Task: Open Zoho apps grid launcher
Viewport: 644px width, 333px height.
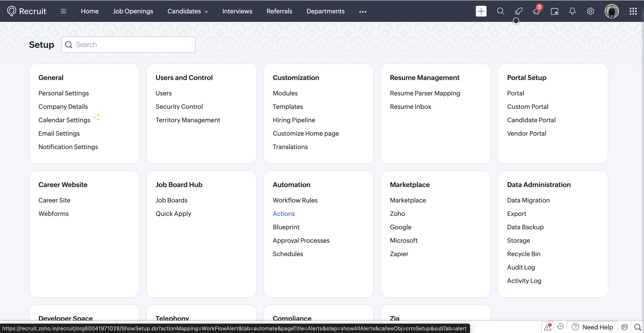Action: 633,11
